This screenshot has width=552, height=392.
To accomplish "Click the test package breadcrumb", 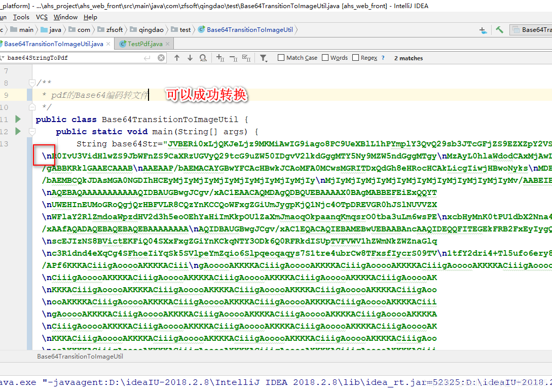I will pos(181,30).
